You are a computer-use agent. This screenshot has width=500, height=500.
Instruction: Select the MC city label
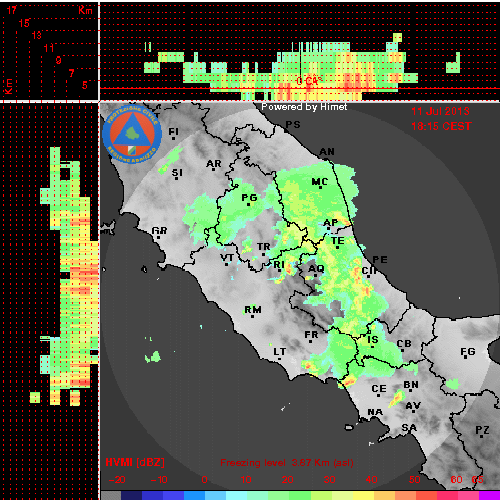coord(320,182)
